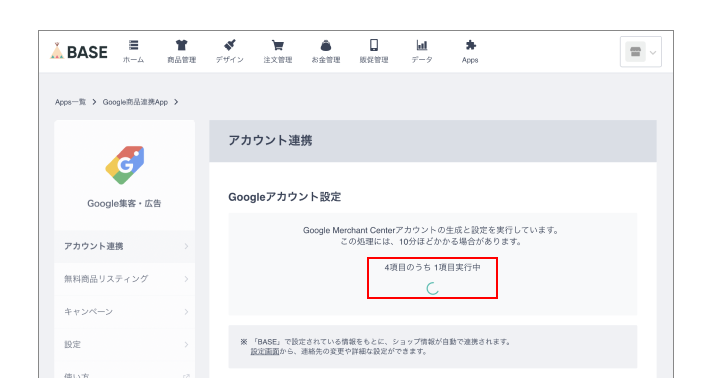
Task: Select アカウント連携 in sidebar
Action: click(124, 246)
